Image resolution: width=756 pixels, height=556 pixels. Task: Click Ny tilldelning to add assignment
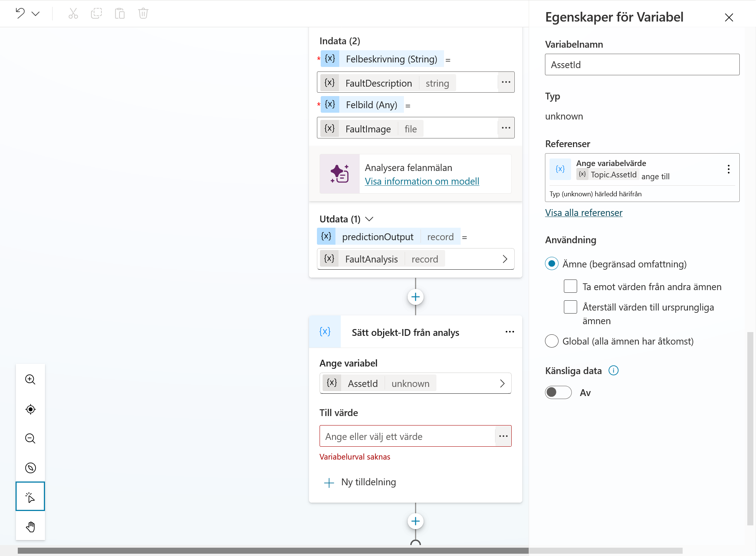(x=360, y=482)
